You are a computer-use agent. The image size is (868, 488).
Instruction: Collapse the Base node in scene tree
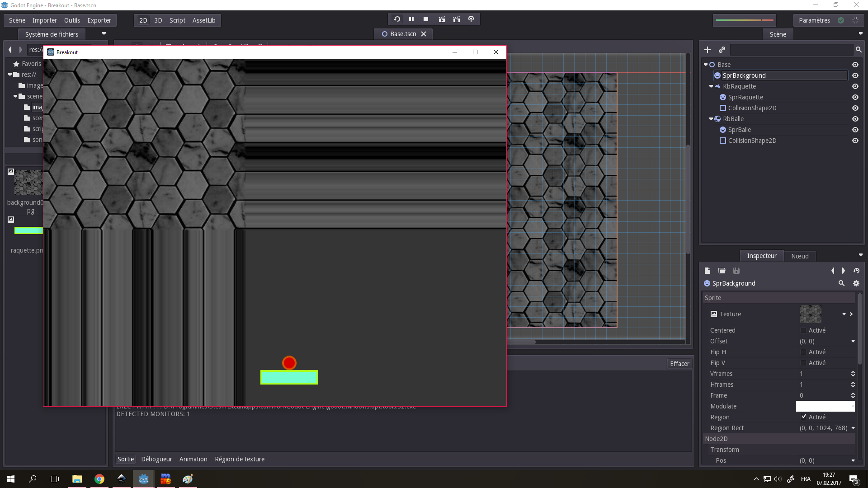(x=706, y=65)
